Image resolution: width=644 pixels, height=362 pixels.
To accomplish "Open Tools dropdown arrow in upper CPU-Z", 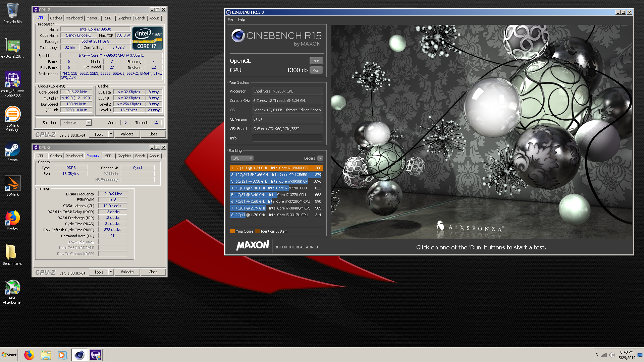I will point(111,134).
